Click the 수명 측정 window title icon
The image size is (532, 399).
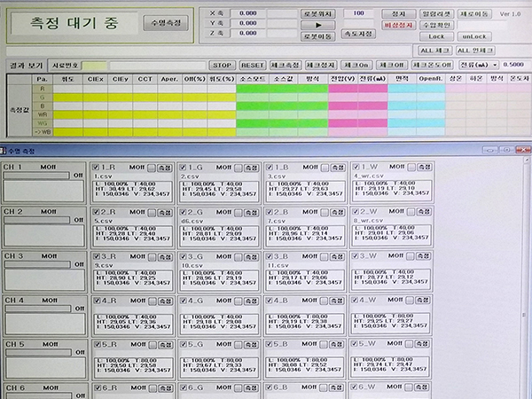point(3,151)
